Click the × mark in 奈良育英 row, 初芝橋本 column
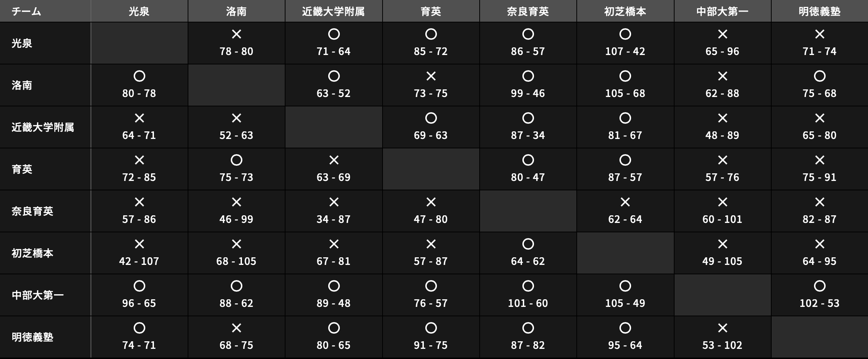 click(625, 202)
